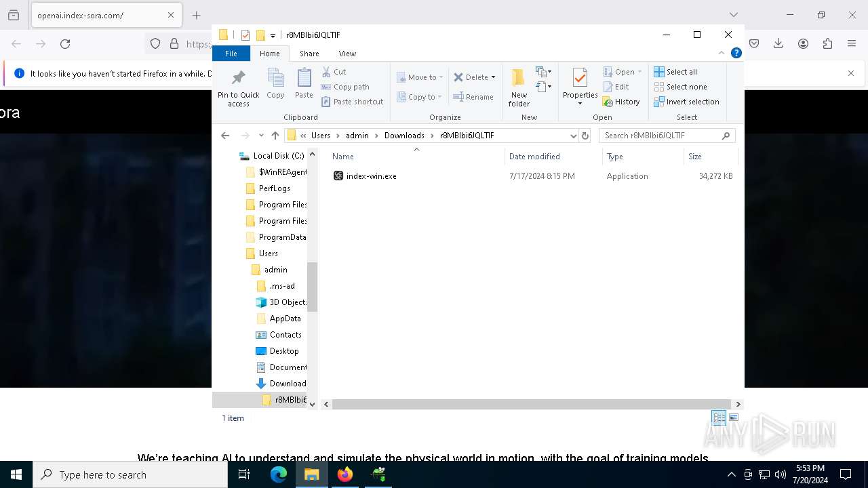
Task: Reload the Firefox page
Action: (x=65, y=44)
